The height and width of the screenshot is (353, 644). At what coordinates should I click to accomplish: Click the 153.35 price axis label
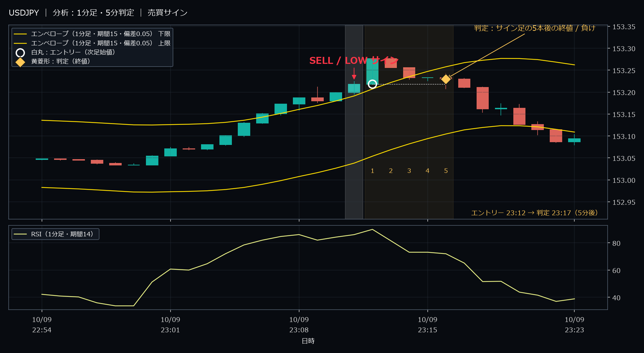[x=624, y=27]
